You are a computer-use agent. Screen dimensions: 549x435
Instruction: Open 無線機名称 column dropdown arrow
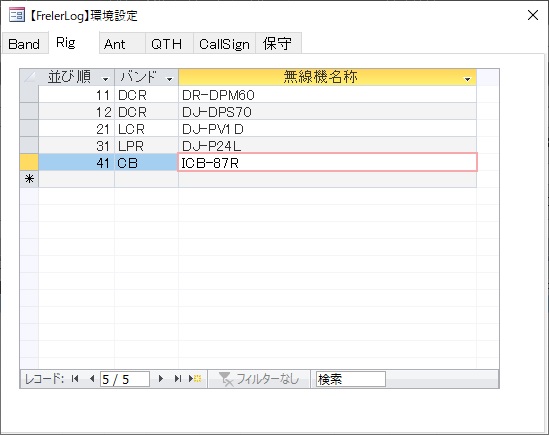467,79
